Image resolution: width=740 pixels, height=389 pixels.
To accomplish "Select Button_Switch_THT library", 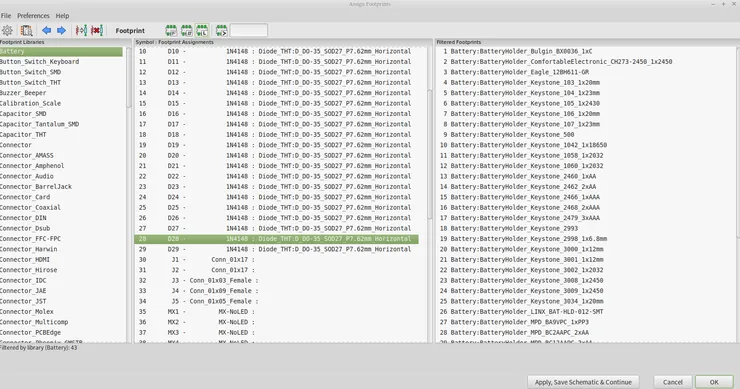I will [x=61, y=83].
